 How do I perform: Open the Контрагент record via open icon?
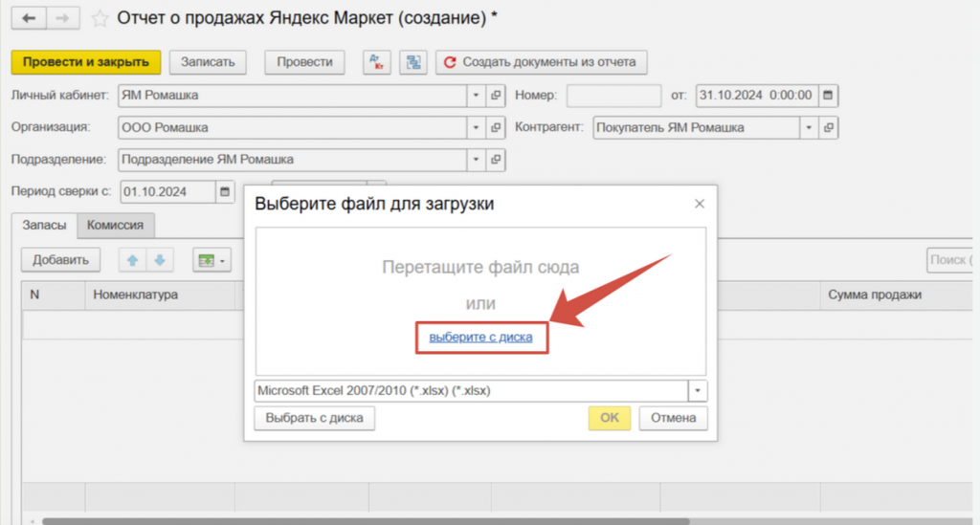[x=829, y=127]
